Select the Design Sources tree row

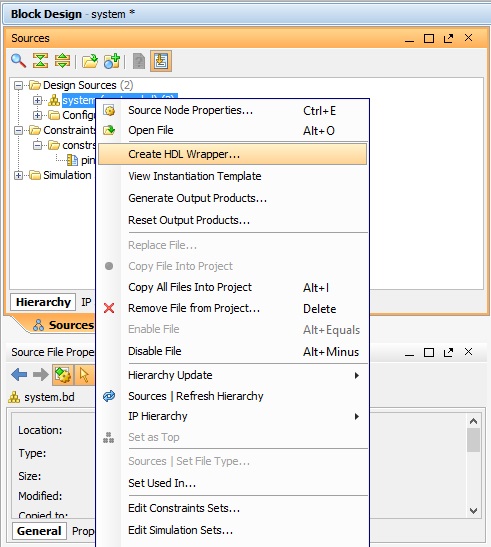click(81, 85)
